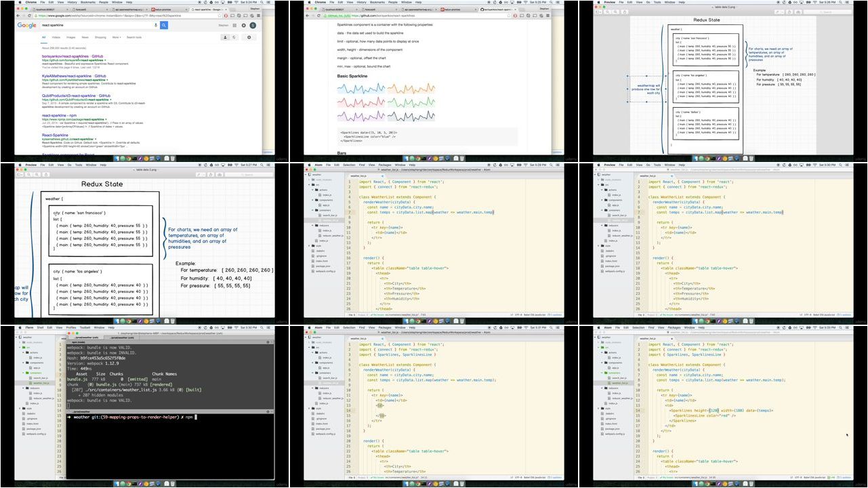Switch to the Images tab in Google results
Screen dimensions: 868x488
pyautogui.click(x=70, y=37)
